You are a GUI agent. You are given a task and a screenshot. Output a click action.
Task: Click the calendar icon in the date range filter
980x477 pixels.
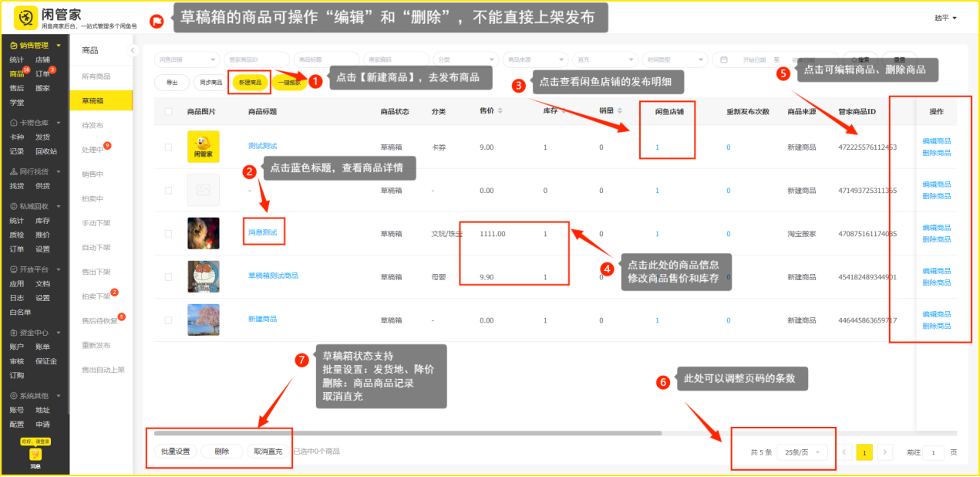pos(724,59)
